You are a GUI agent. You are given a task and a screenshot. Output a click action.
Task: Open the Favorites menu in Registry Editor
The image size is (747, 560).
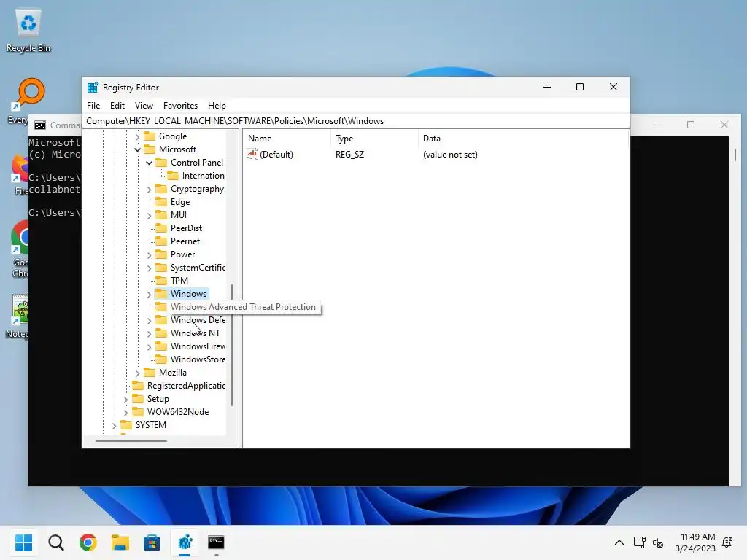pos(180,106)
